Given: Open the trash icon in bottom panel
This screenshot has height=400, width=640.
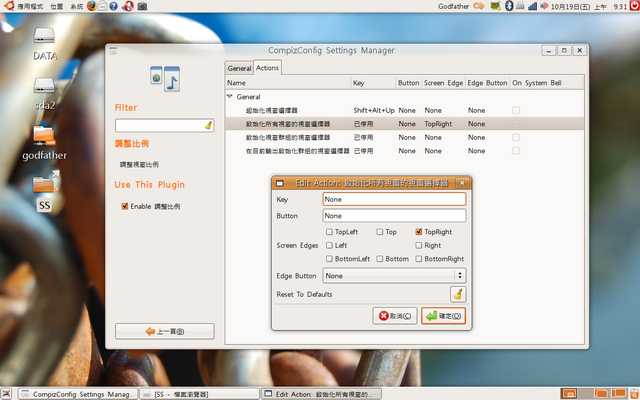Looking at the screenshot, I should [634, 393].
